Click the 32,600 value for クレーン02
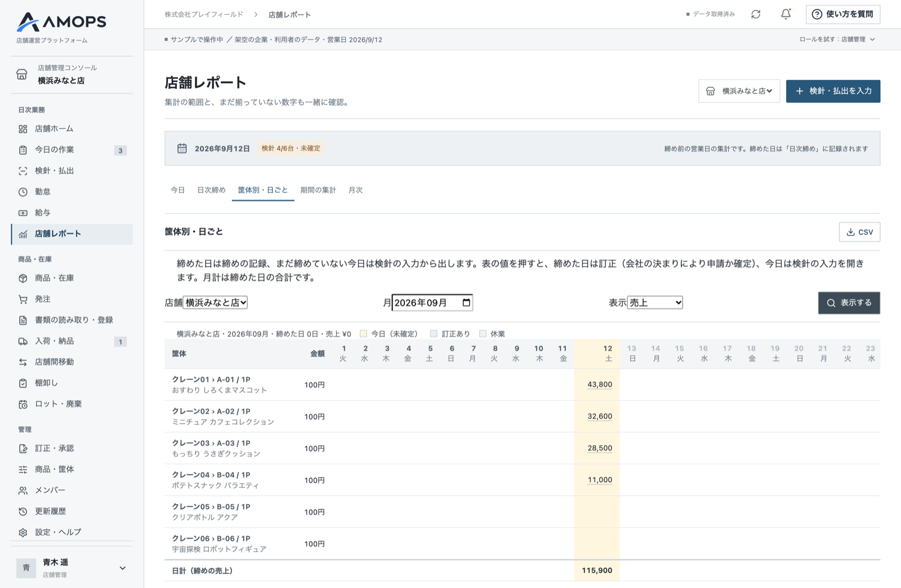The image size is (901, 588). click(x=600, y=417)
